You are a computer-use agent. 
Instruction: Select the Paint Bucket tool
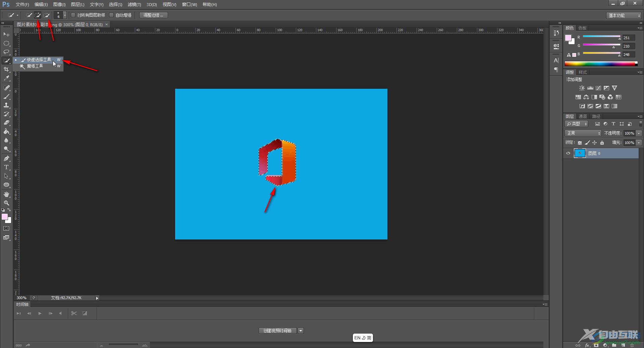6,131
